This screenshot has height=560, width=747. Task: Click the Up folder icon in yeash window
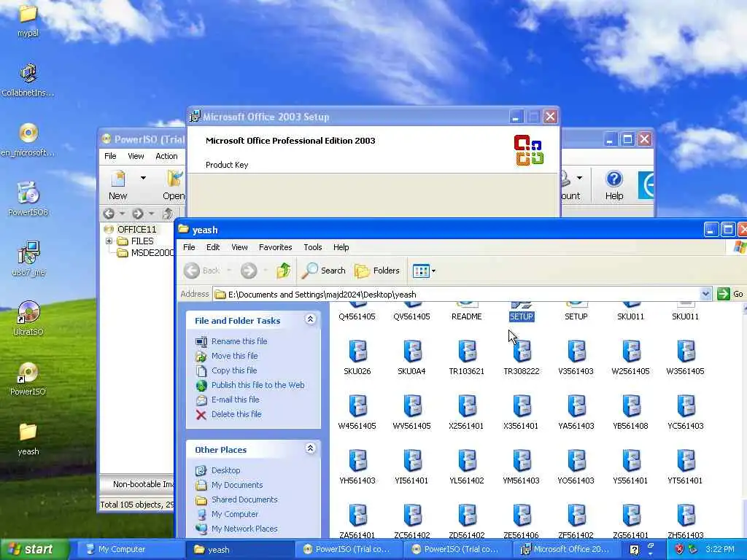284,271
